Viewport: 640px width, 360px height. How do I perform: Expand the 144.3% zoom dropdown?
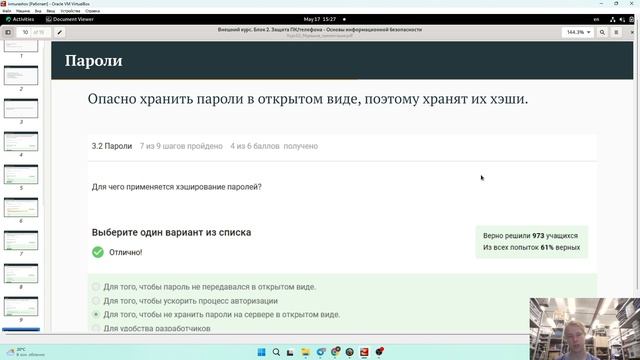pos(578,32)
